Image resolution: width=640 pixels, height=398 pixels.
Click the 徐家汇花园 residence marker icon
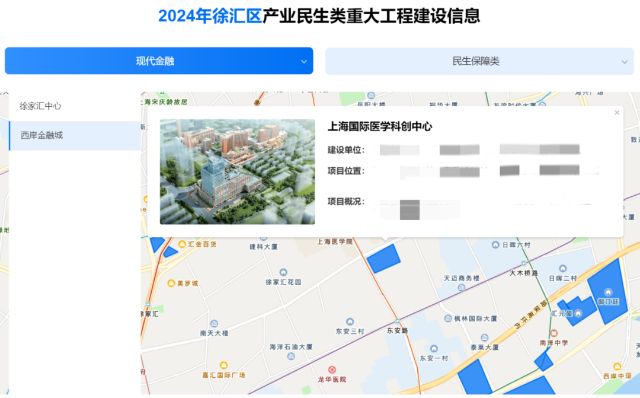point(283,272)
